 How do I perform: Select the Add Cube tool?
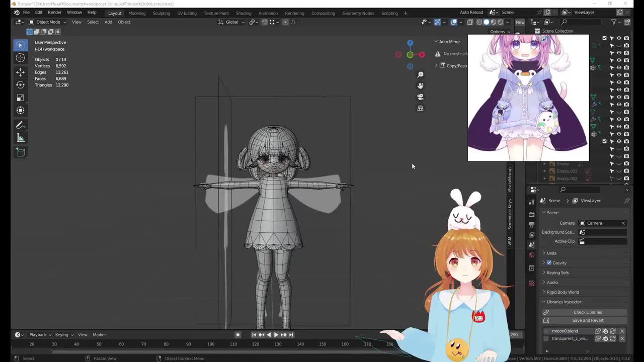tap(20, 152)
